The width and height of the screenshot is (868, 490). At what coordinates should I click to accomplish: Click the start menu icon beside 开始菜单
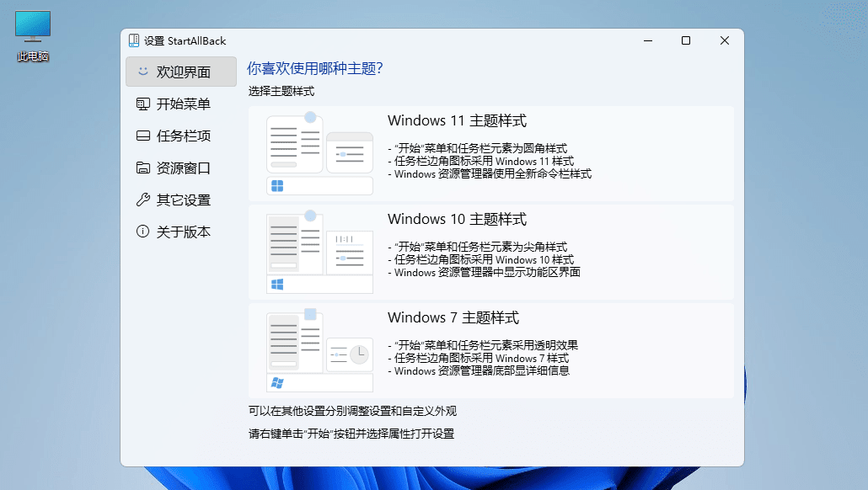tap(142, 104)
